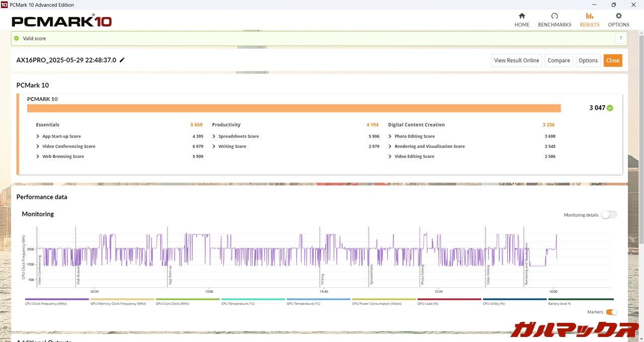Open the Options gear icon
The image size is (644, 342).
coord(618,16)
